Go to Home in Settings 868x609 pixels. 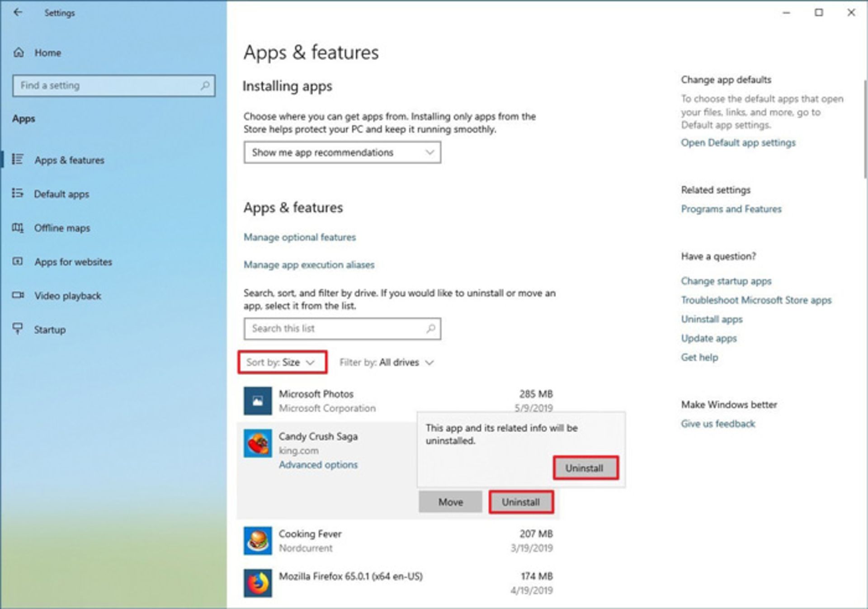point(47,53)
